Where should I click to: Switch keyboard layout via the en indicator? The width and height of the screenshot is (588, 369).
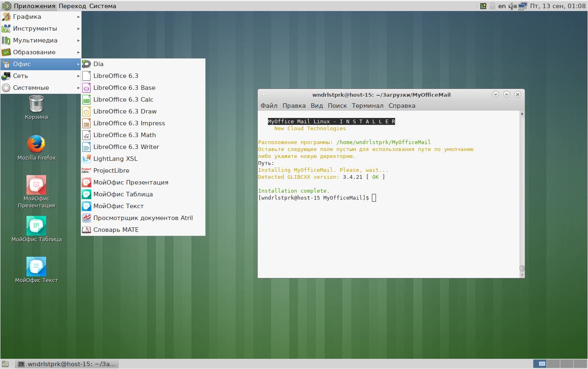click(x=502, y=6)
